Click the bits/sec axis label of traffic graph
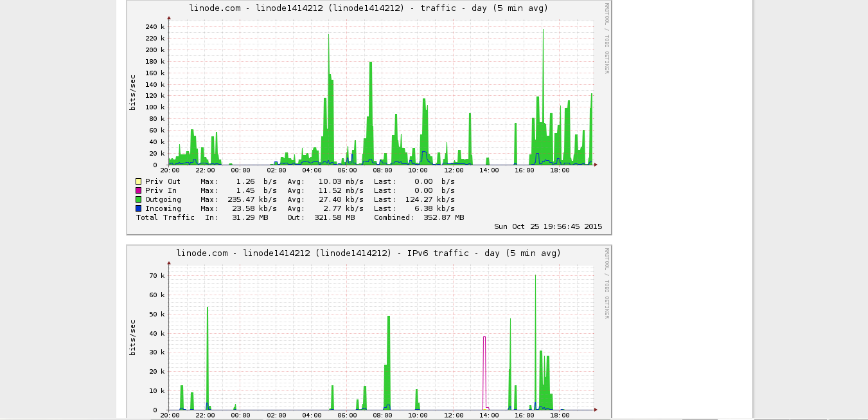The image size is (868, 420). tap(133, 93)
